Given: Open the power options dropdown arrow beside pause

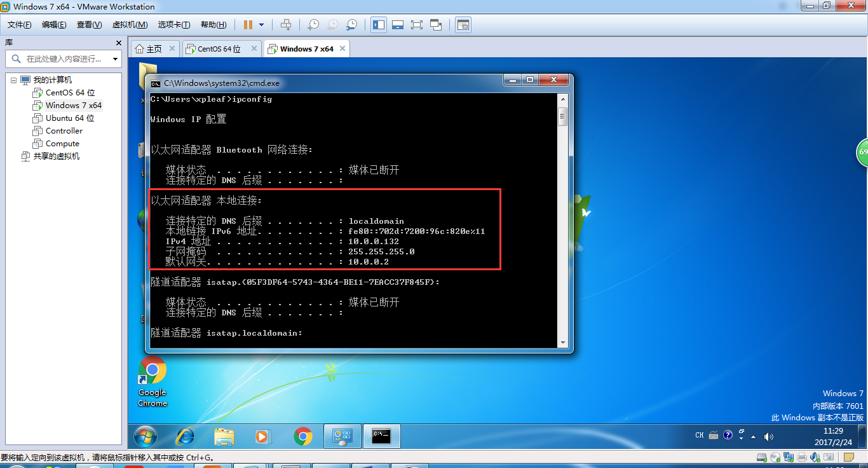Looking at the screenshot, I should pyautogui.click(x=261, y=25).
